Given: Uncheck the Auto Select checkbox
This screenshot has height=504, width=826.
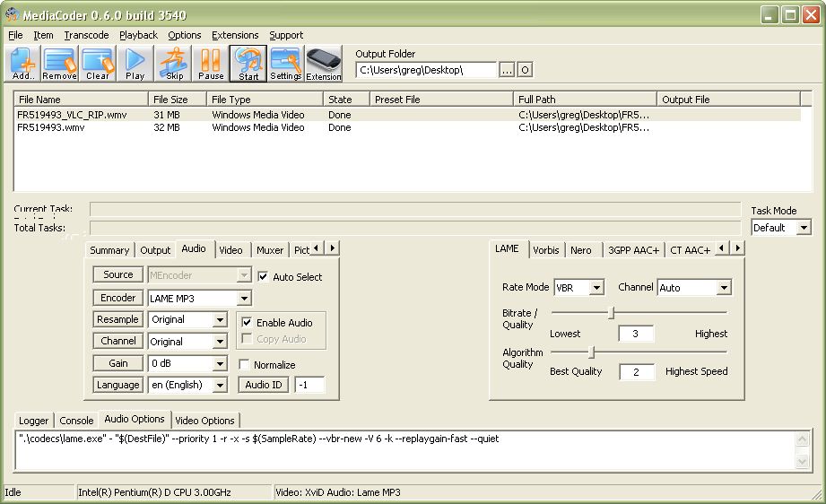Looking at the screenshot, I should (x=263, y=277).
